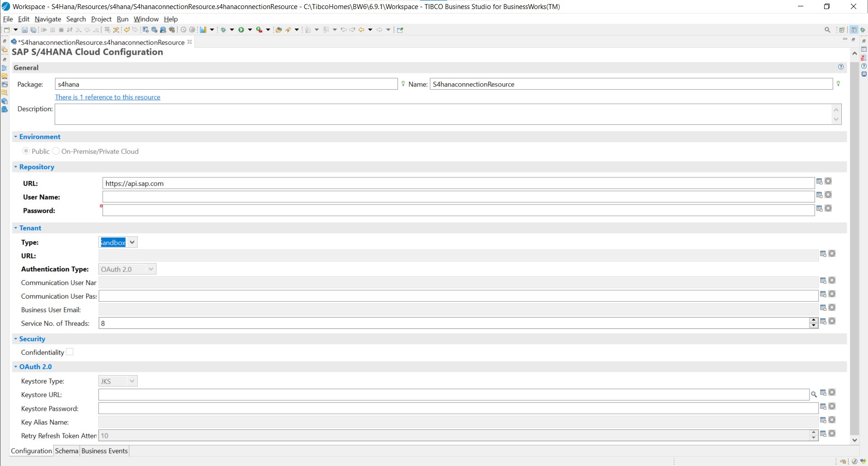
Task: Click the editor vertical scrollbar thumb
Action: tap(854, 248)
